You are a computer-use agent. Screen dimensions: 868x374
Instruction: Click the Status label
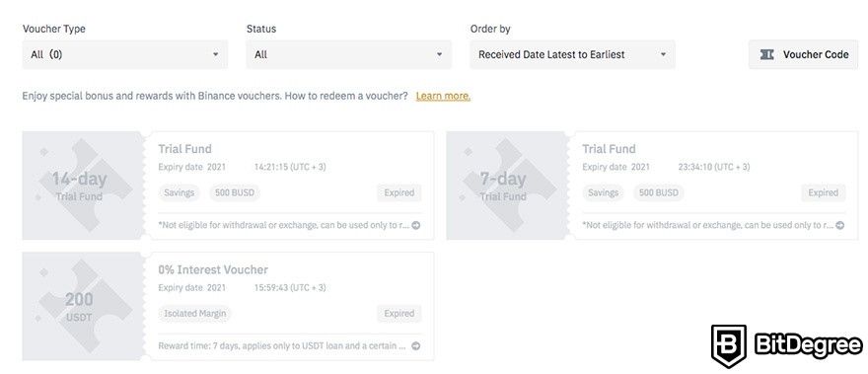(261, 29)
